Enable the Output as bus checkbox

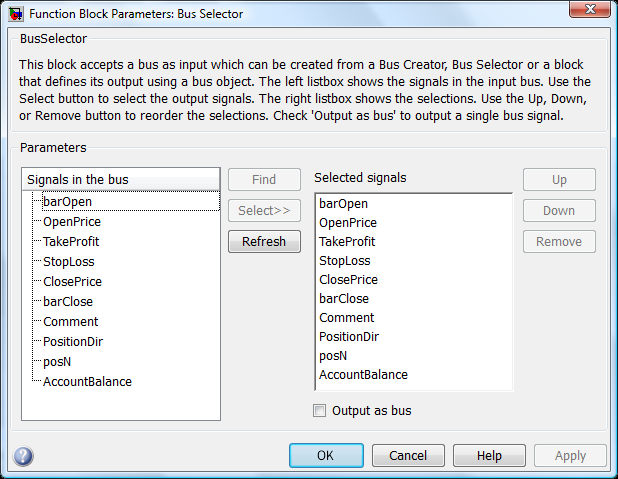pyautogui.click(x=319, y=410)
